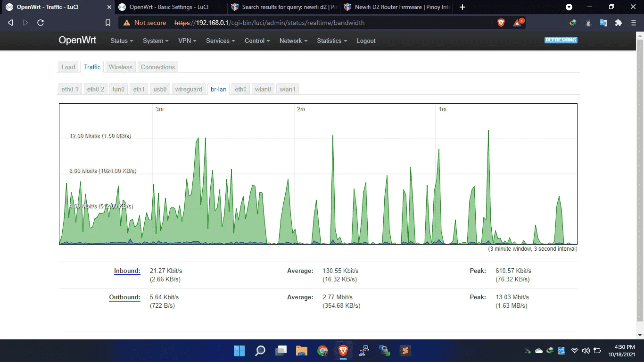Click the browser forward arrow
The width and height of the screenshot is (644, 362).
[25, 23]
